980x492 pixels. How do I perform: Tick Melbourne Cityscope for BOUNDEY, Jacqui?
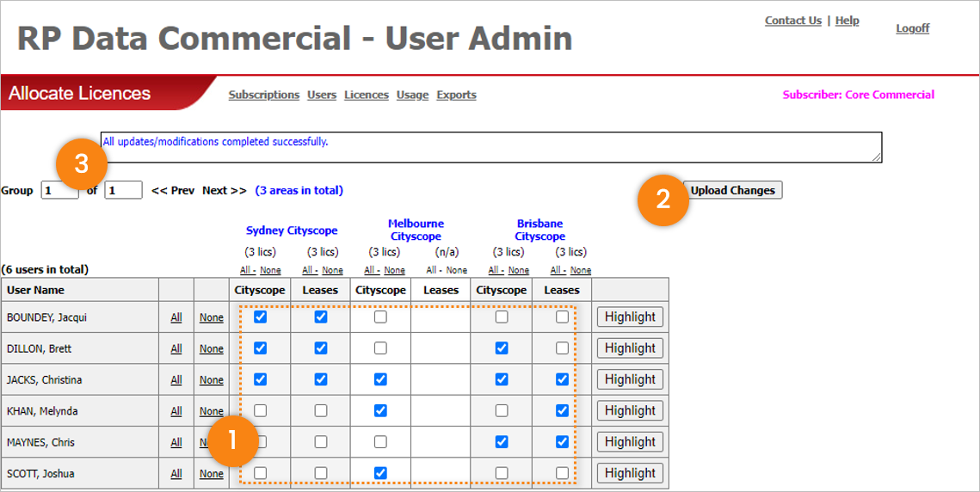tap(380, 317)
